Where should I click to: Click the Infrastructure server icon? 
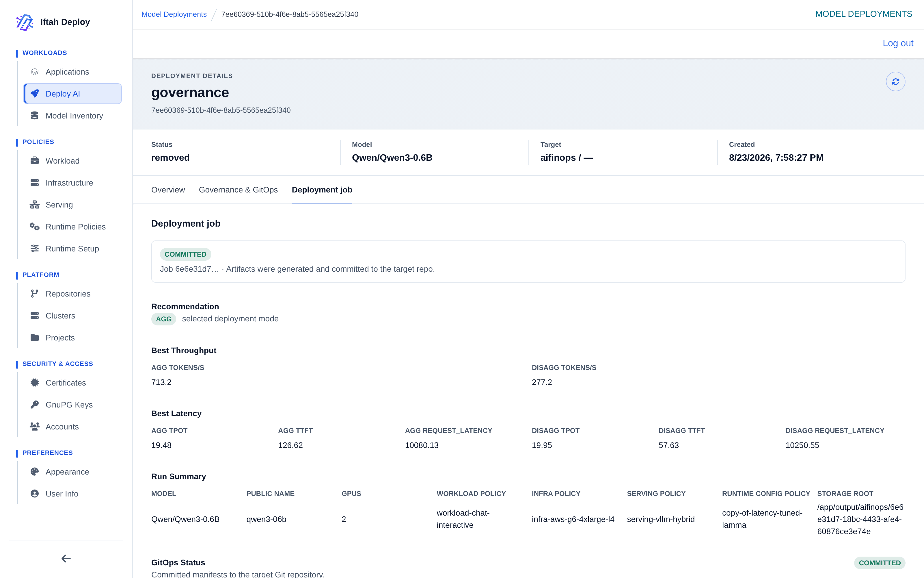coord(35,183)
